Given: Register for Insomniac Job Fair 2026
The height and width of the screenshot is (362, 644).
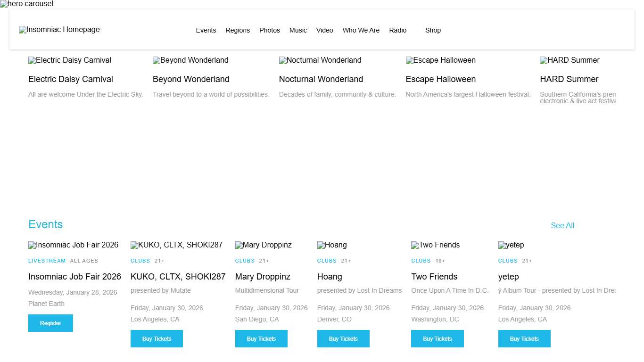Looking at the screenshot, I should tap(50, 323).
